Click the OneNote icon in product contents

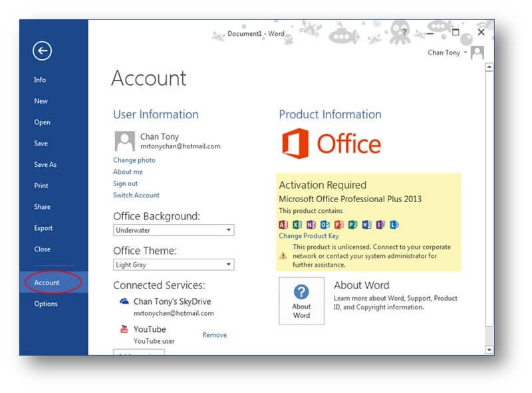point(311,225)
